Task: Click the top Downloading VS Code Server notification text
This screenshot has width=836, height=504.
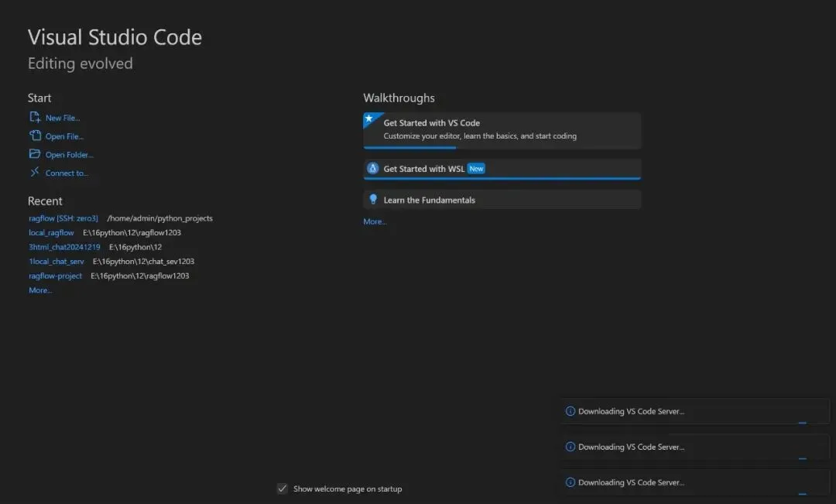Action: tap(632, 411)
